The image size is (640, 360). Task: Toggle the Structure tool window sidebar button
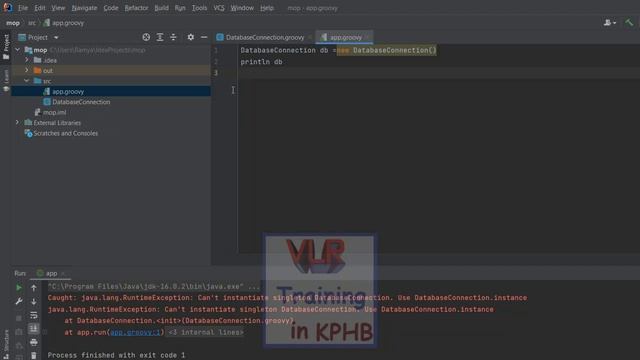[6, 344]
